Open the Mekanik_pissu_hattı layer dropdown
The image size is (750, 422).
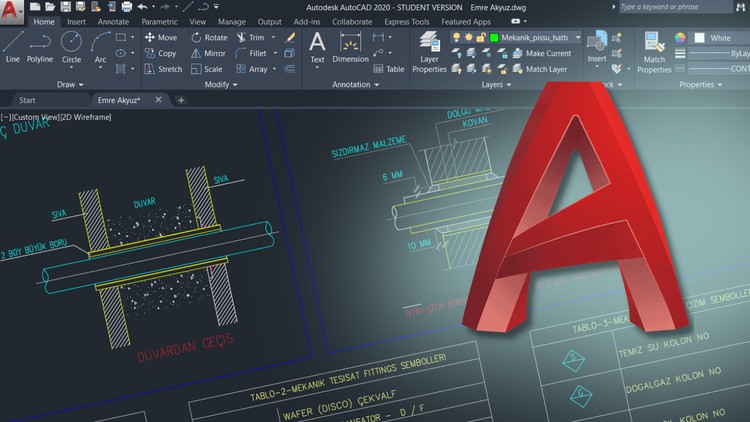point(578,37)
